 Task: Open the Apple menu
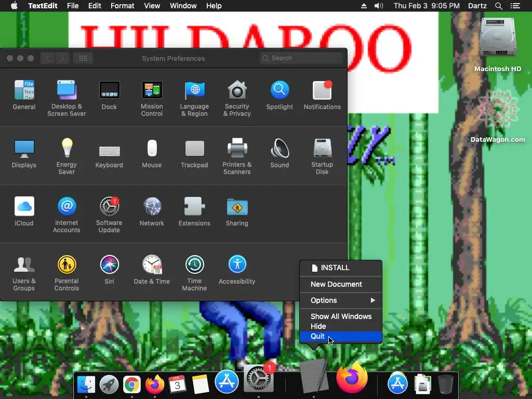click(x=14, y=6)
